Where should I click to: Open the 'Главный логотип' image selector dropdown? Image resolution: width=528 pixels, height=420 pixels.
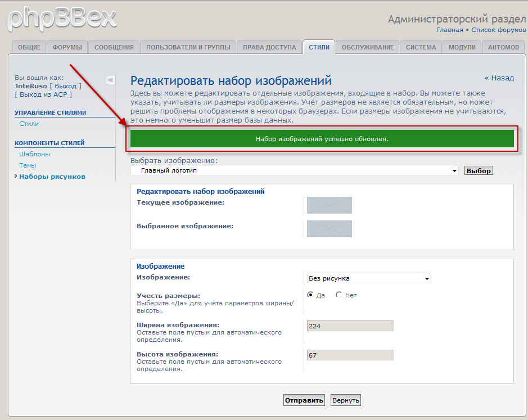[295, 170]
